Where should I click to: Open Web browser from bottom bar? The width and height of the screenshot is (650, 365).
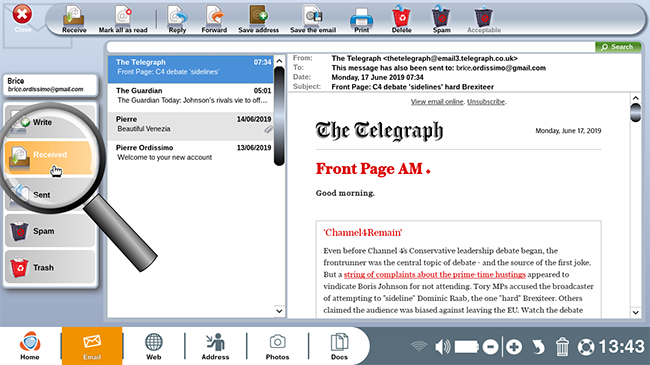pos(153,346)
